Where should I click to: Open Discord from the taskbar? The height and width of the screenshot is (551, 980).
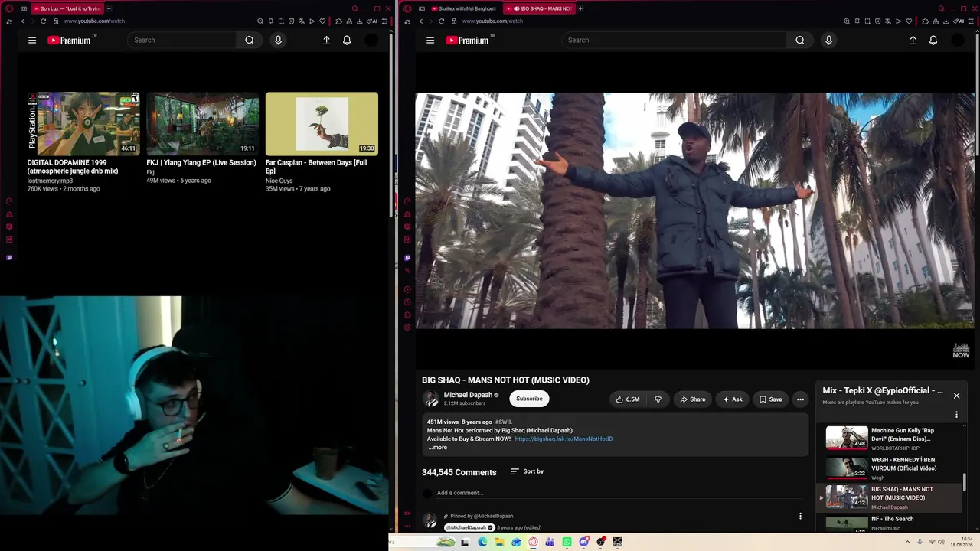coord(583,542)
